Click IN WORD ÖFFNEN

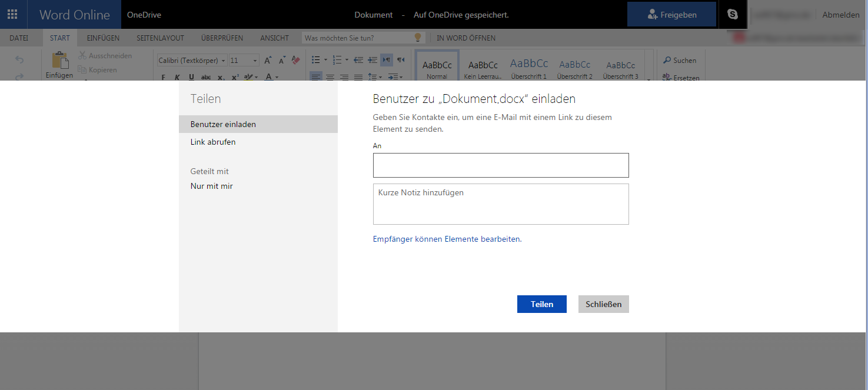(466, 38)
